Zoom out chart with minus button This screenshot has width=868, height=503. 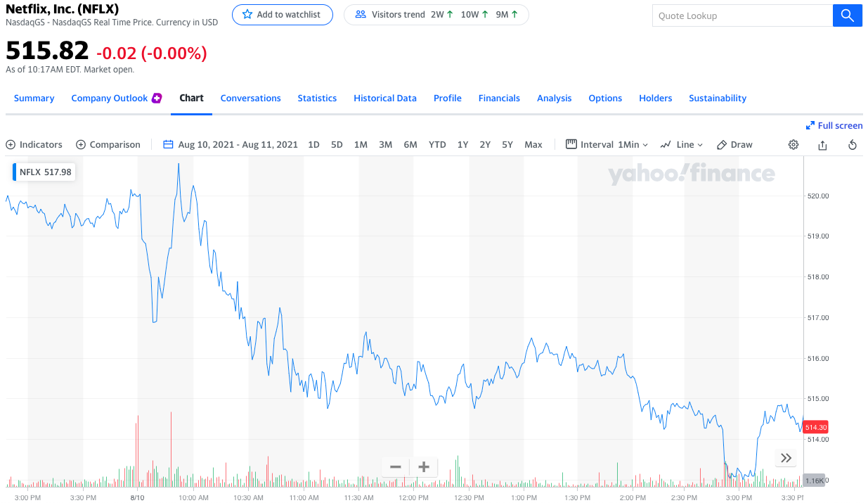pyautogui.click(x=396, y=467)
